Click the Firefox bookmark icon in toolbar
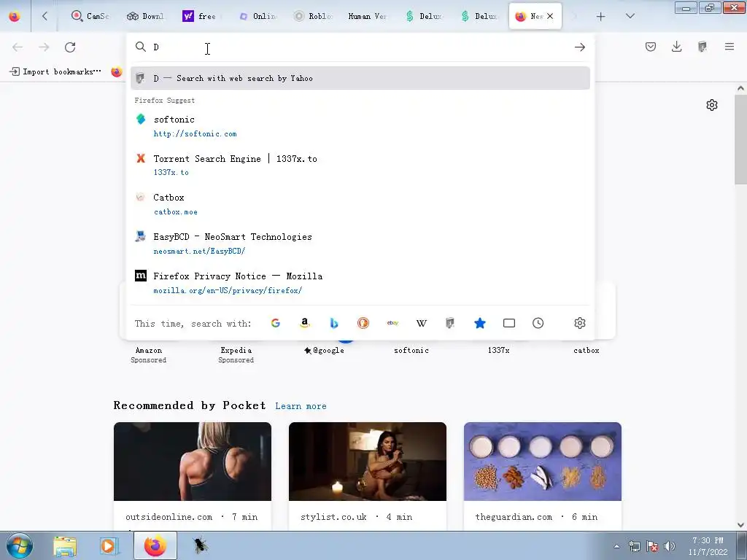 [x=116, y=72]
